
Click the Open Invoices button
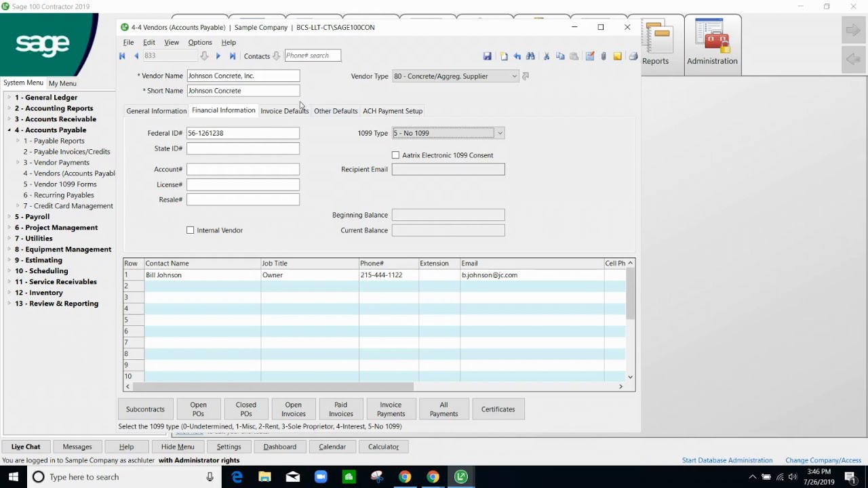pos(293,409)
